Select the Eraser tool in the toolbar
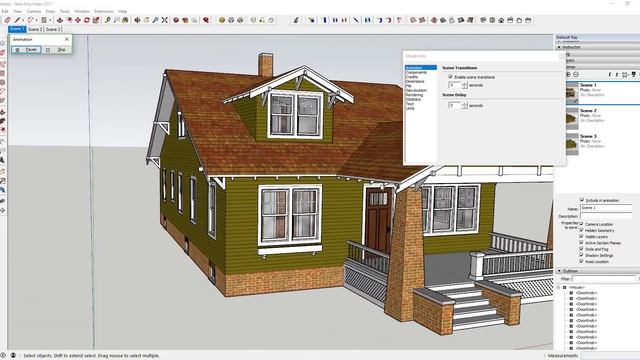 [7, 20]
